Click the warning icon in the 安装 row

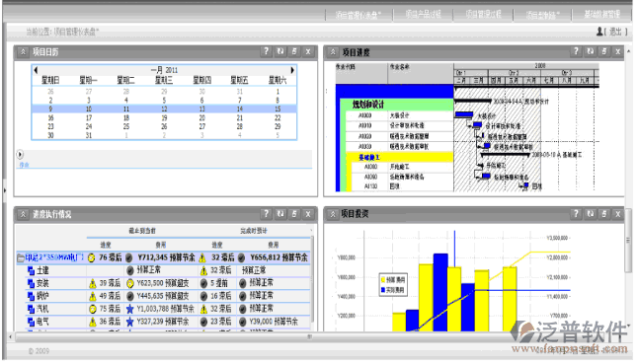tap(93, 283)
